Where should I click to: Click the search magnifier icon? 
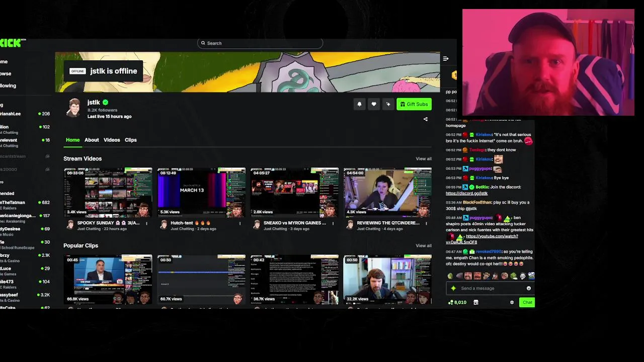click(x=203, y=43)
